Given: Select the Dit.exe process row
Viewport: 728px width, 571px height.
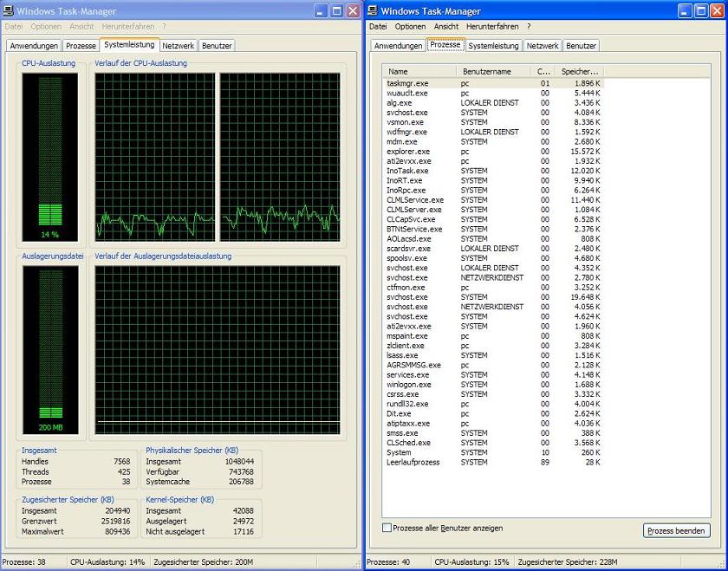Looking at the screenshot, I should [493, 413].
